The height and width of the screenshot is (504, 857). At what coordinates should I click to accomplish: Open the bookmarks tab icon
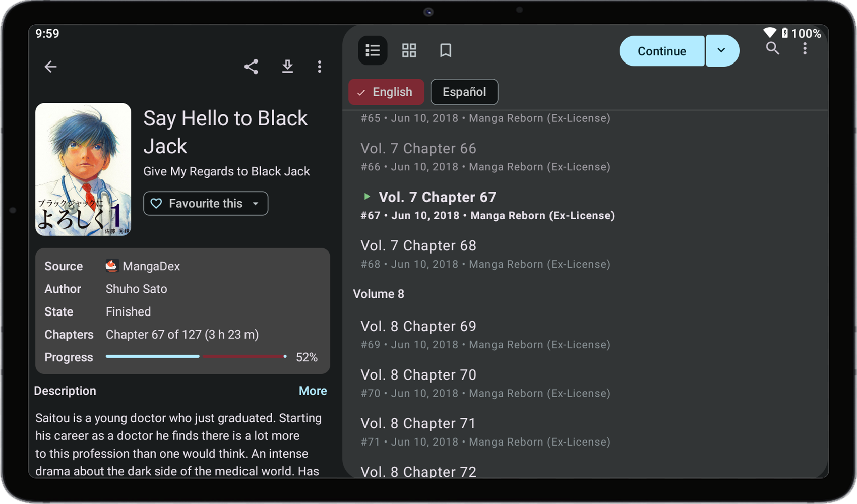pyautogui.click(x=445, y=50)
